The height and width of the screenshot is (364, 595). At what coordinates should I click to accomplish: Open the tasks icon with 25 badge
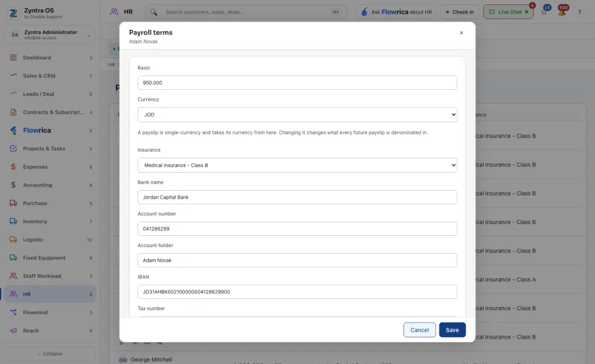coord(545,11)
